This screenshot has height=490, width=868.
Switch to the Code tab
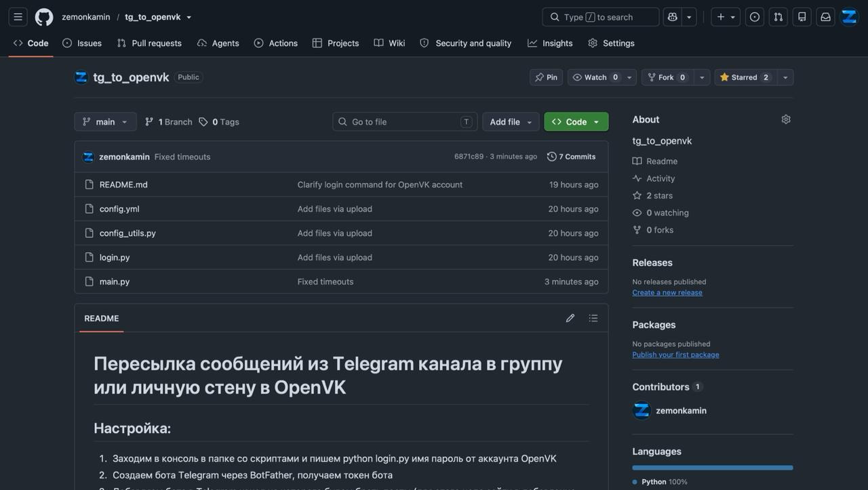[x=31, y=43]
